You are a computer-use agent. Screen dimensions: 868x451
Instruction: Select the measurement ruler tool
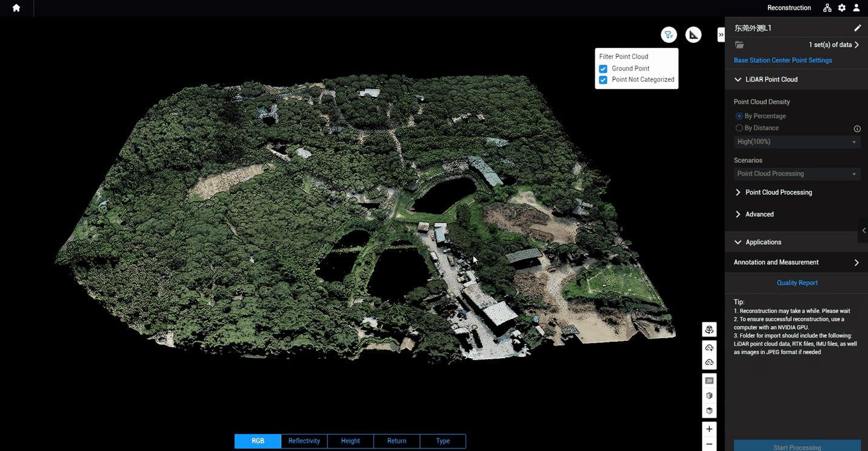pos(693,35)
